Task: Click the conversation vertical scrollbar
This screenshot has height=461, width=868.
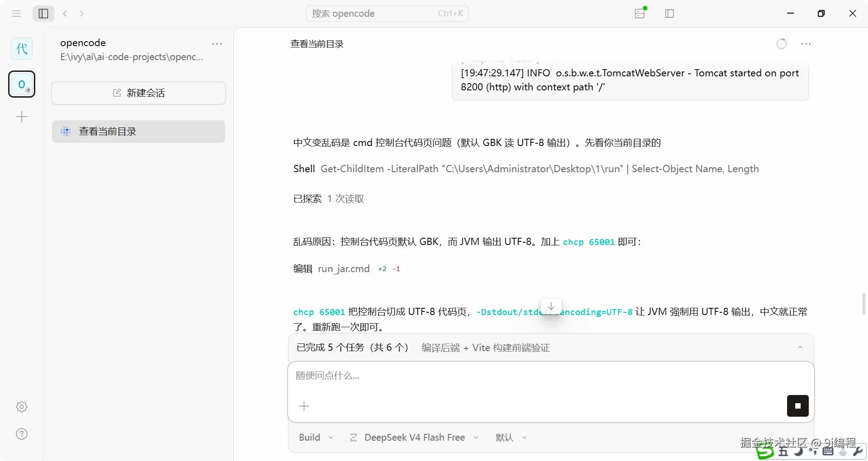Action: coord(864,303)
